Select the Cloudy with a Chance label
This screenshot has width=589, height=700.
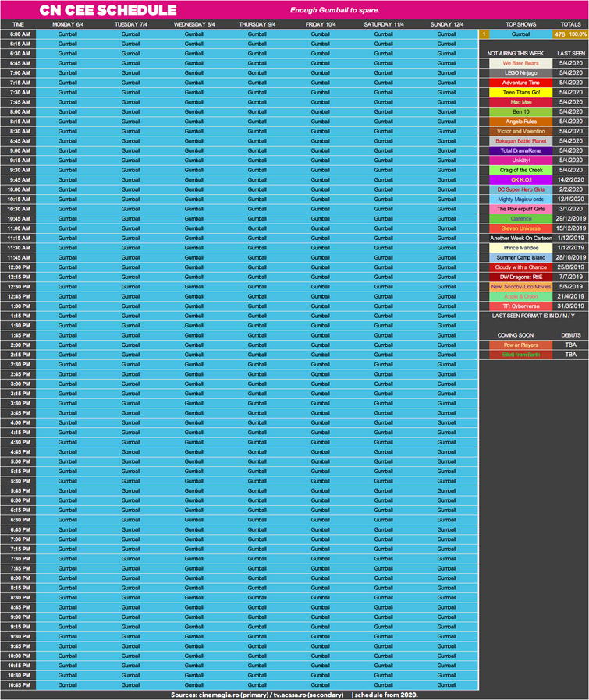pyautogui.click(x=521, y=267)
